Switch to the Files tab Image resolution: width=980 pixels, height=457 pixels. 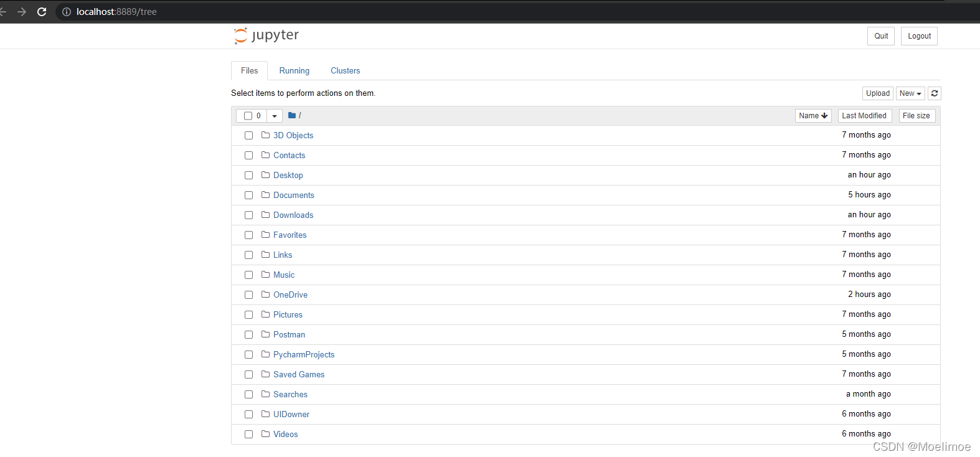point(249,70)
